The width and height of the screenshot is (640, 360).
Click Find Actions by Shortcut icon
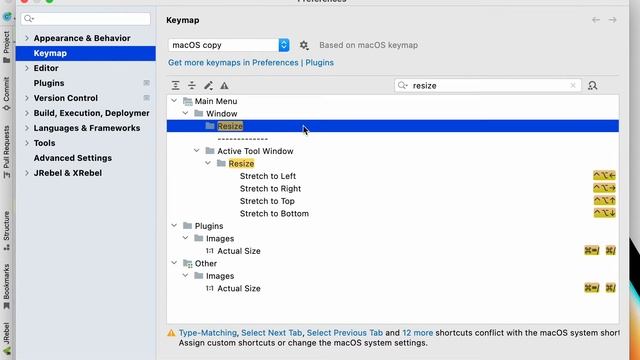click(593, 85)
